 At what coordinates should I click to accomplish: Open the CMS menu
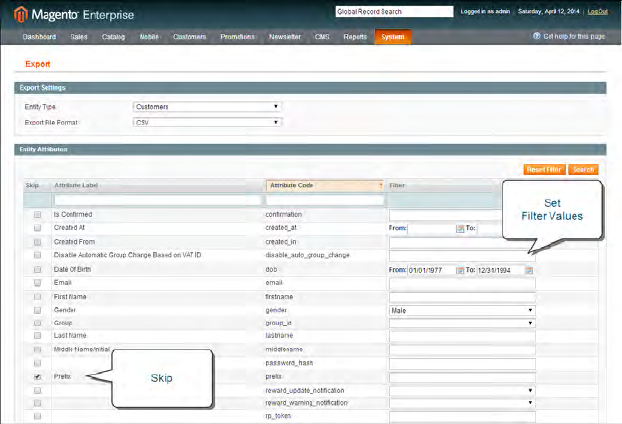[x=322, y=37]
